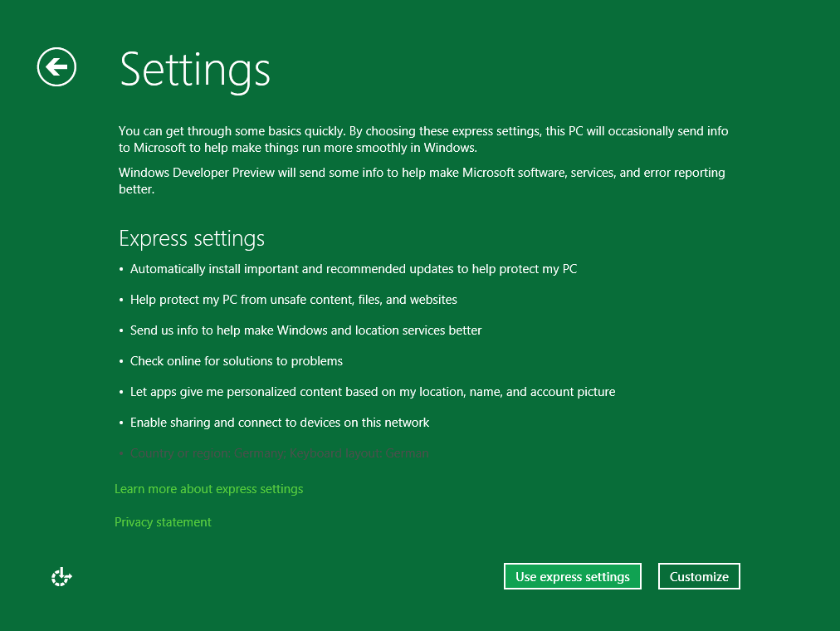The height and width of the screenshot is (631, 840).
Task: Open Learn more about express settings link
Action: 209,489
